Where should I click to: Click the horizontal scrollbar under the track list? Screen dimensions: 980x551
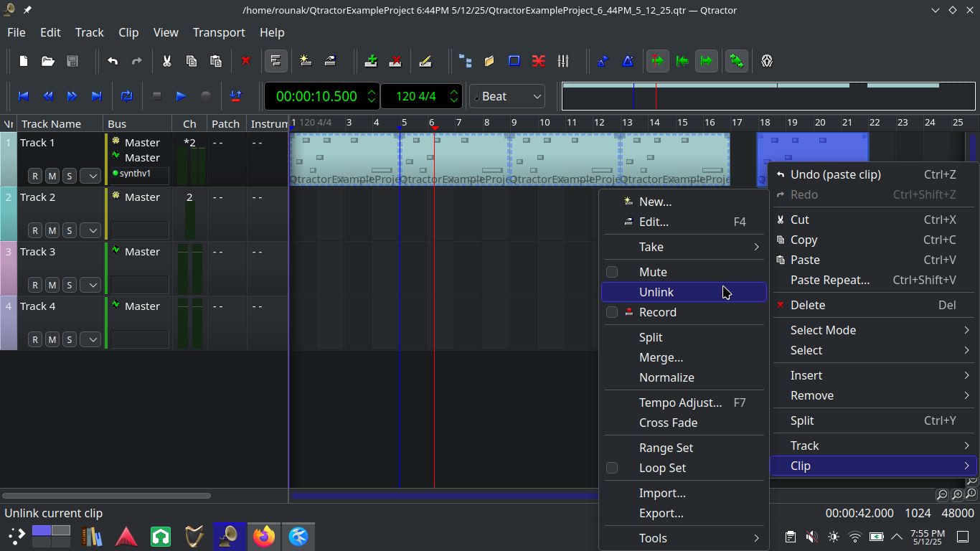tap(106, 496)
